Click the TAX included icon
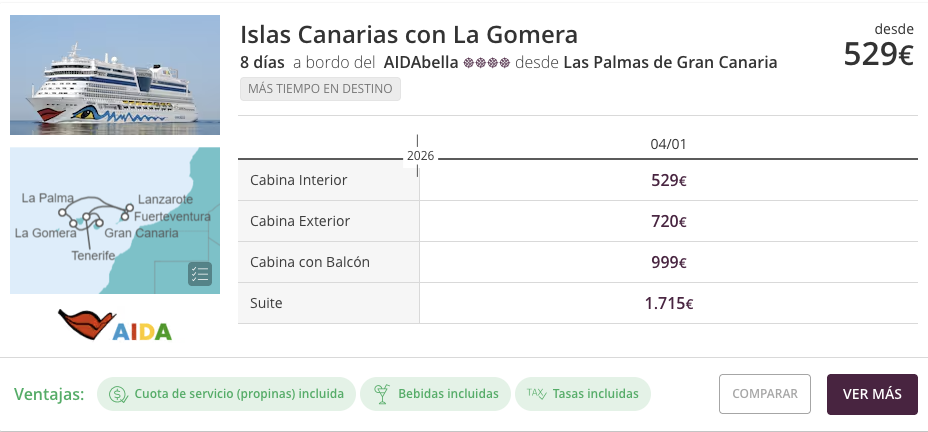928x432 pixels. click(x=538, y=394)
